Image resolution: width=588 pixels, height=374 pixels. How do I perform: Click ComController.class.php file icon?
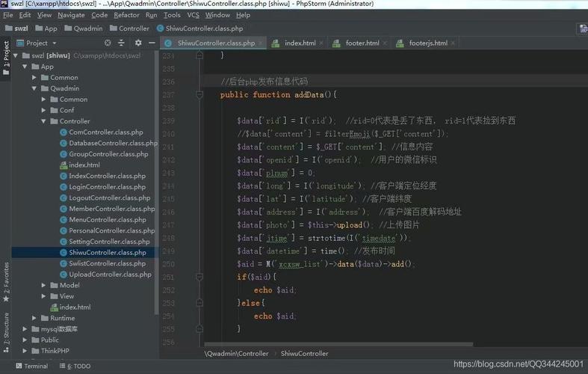point(64,132)
